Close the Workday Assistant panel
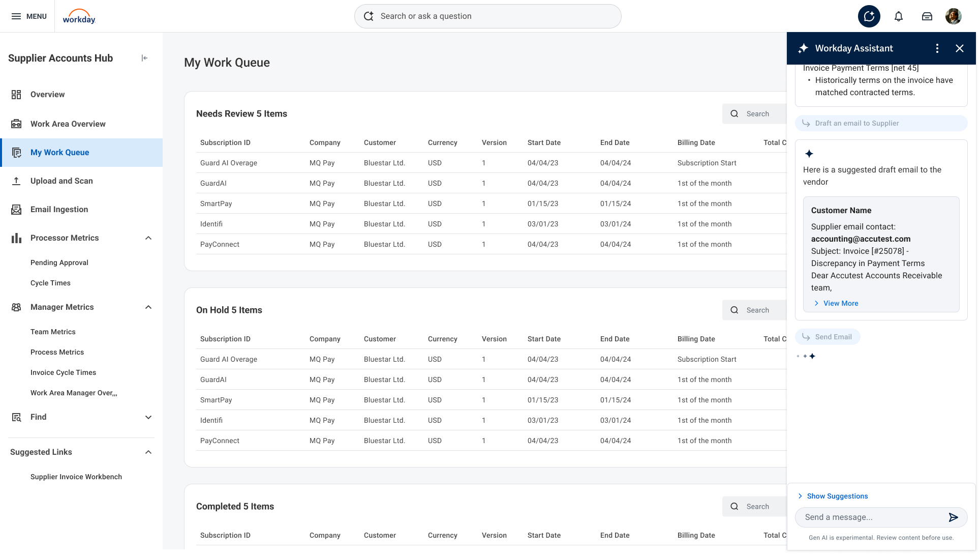This screenshot has width=980, height=555. tap(959, 48)
